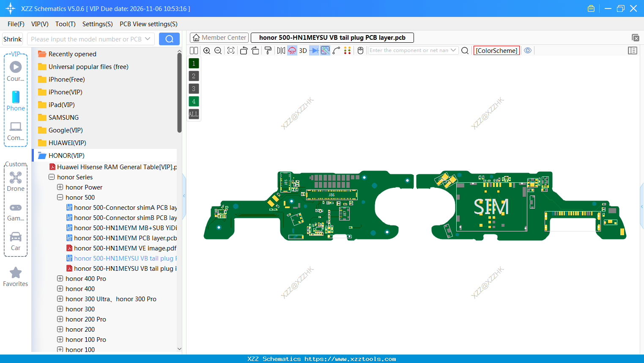Viewport: 644px width, 363px height.
Task: Open the Drone section in the sidebar
Action: (x=15, y=182)
